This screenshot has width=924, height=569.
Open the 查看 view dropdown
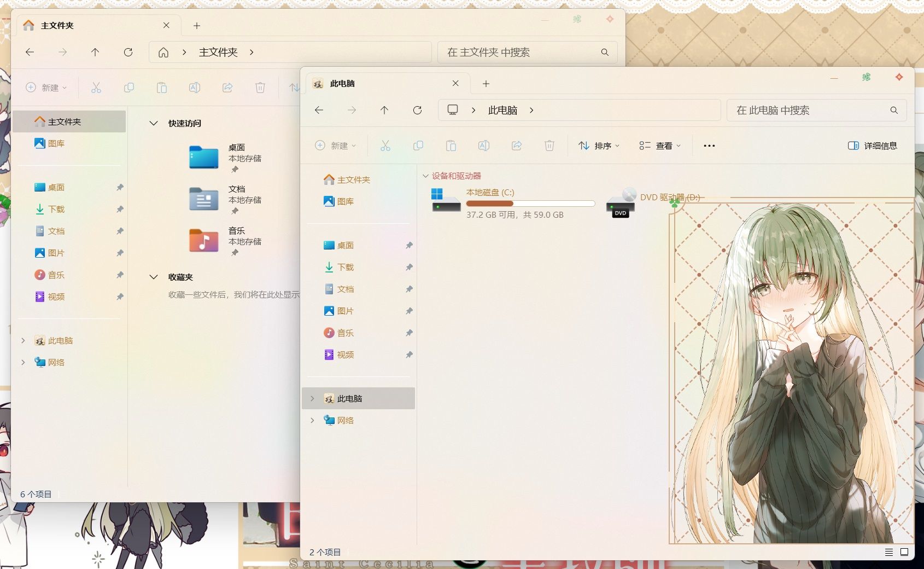[660, 146]
